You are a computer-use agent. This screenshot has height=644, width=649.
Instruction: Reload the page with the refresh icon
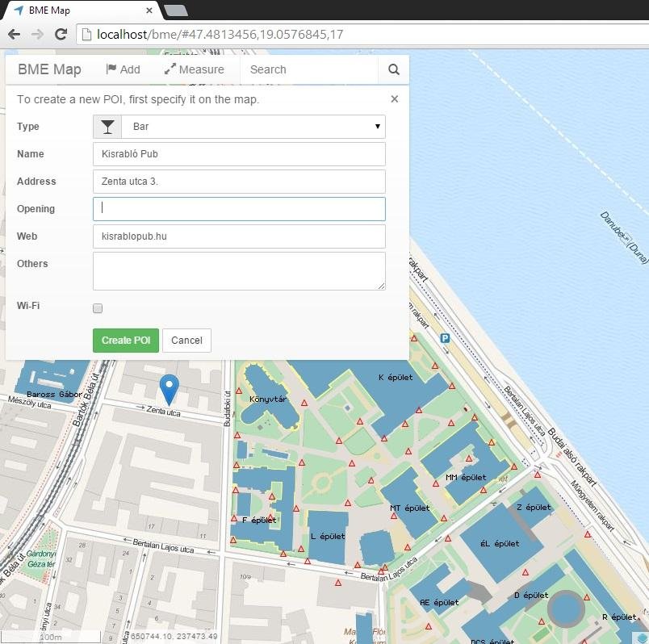[x=61, y=34]
